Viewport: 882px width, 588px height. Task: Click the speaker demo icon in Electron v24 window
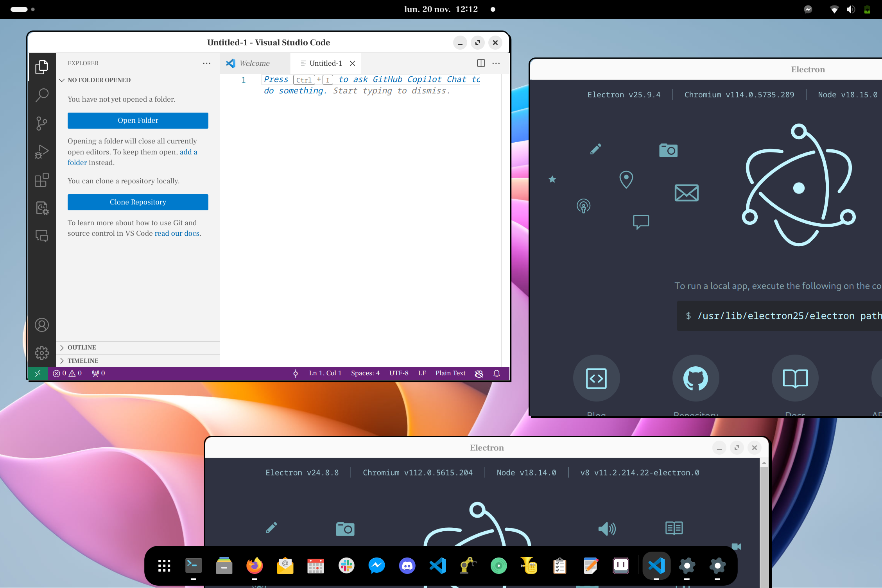click(x=606, y=529)
